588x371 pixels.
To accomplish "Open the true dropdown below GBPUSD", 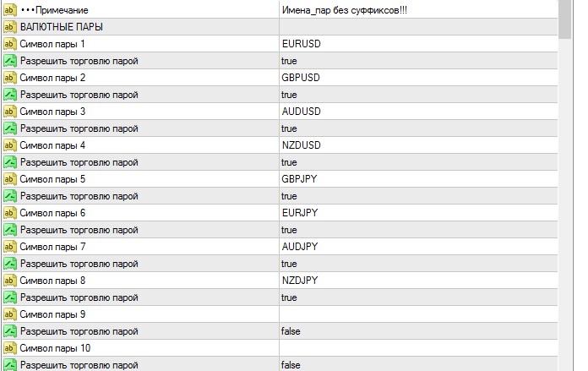I will (289, 95).
